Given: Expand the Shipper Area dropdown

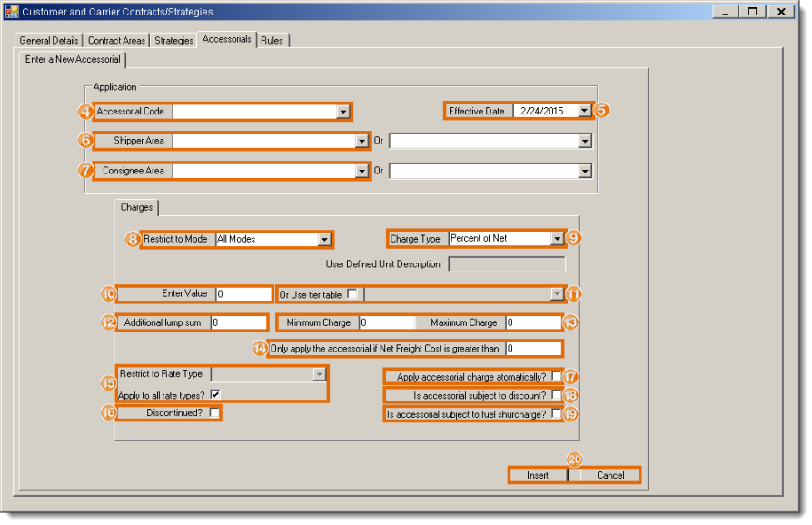Looking at the screenshot, I should pyautogui.click(x=361, y=141).
